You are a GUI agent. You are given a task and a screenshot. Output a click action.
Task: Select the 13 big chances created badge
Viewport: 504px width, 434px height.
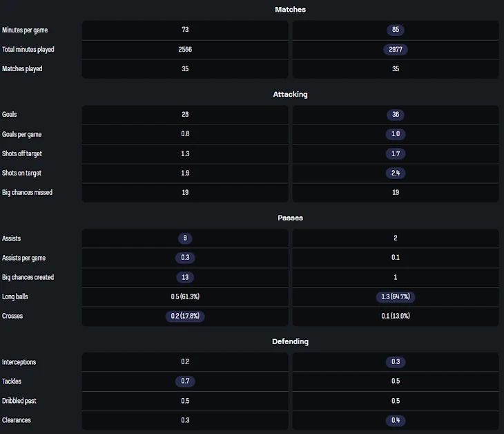click(184, 277)
